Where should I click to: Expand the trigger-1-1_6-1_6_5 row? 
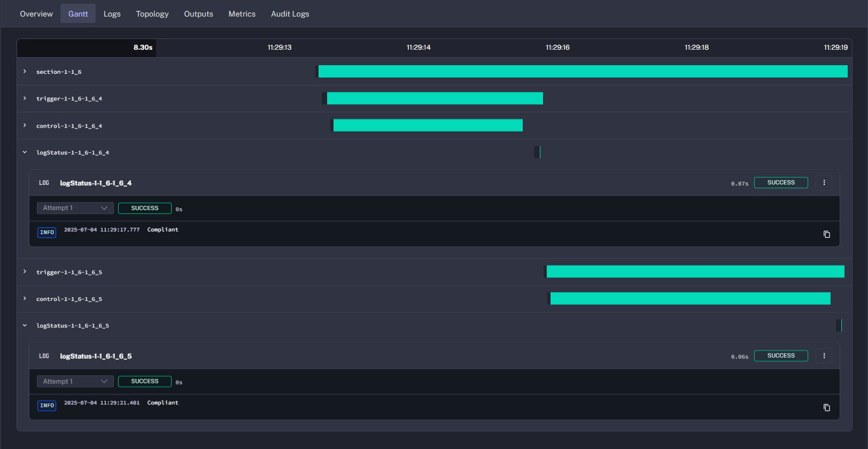25,272
